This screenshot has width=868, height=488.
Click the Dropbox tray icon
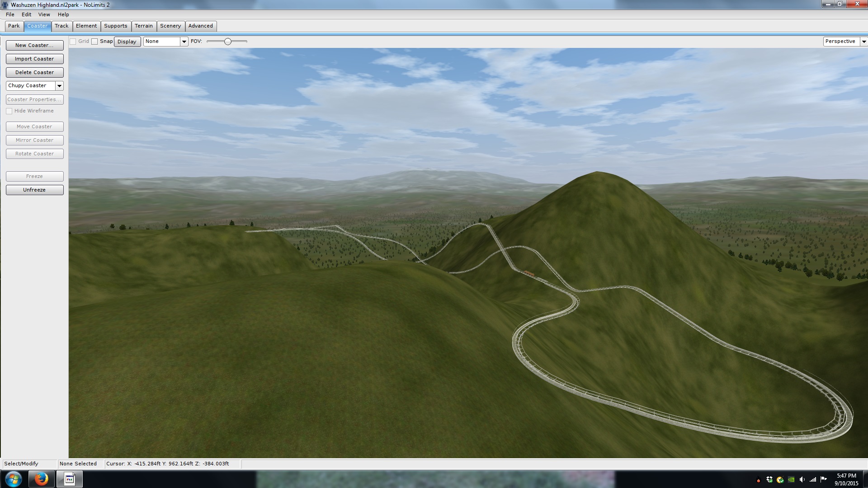pyautogui.click(x=769, y=480)
